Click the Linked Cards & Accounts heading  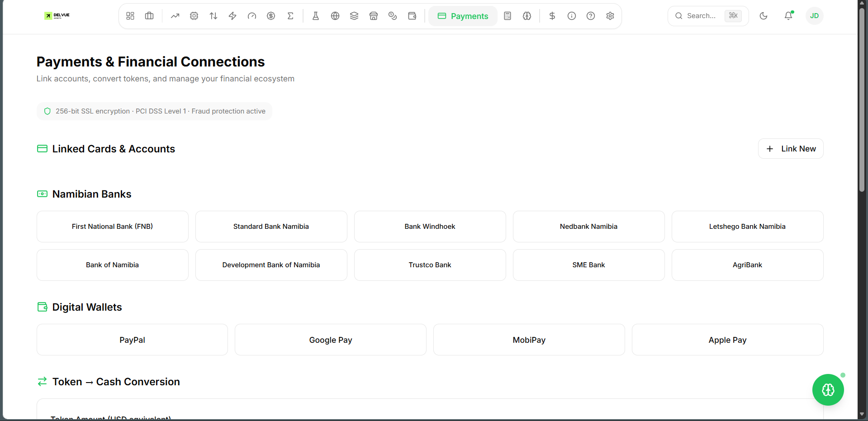[114, 149]
